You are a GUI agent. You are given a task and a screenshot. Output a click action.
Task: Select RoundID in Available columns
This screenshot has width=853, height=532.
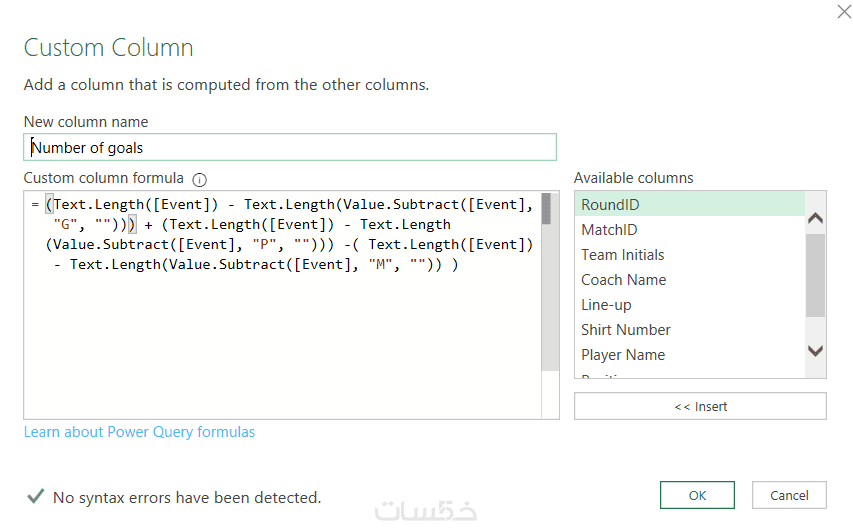[610, 205]
